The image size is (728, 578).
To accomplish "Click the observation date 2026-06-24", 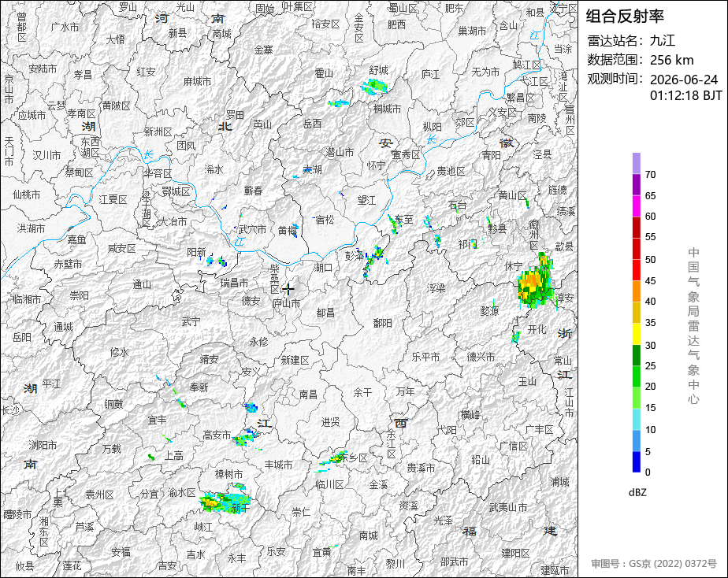I will [x=684, y=80].
